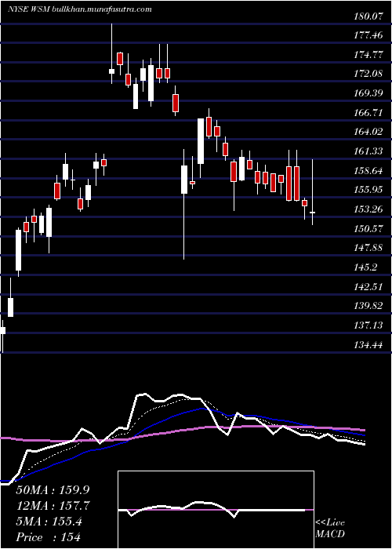Screen dimensions: 392x549
Task: Click the 50MA : 159.9 readout
Action: (x=51, y=490)
